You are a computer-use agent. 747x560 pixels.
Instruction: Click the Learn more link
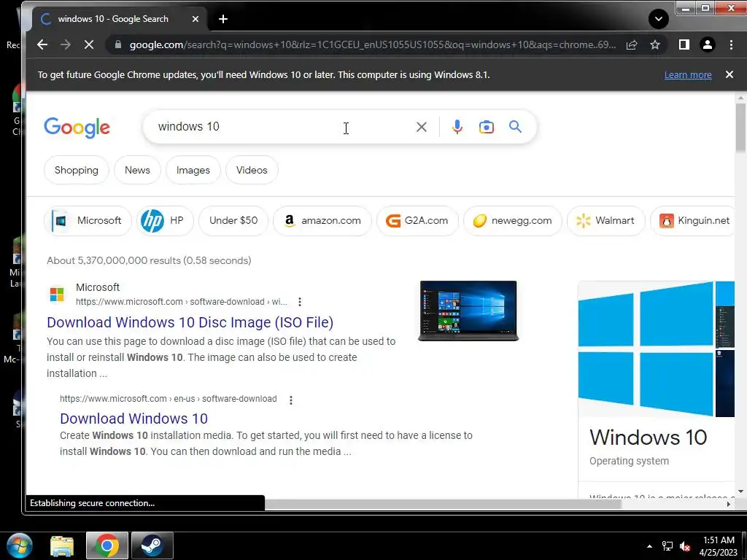click(x=688, y=75)
